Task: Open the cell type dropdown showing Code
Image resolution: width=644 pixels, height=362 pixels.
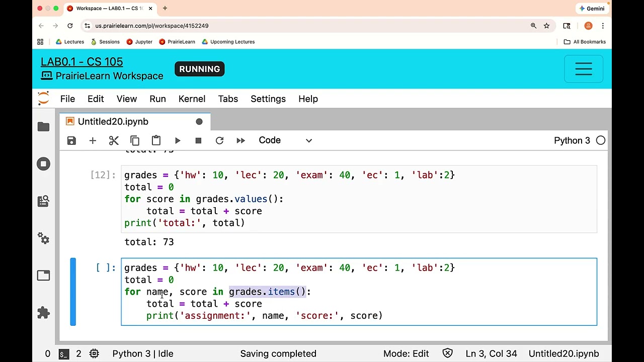Action: 285,140
